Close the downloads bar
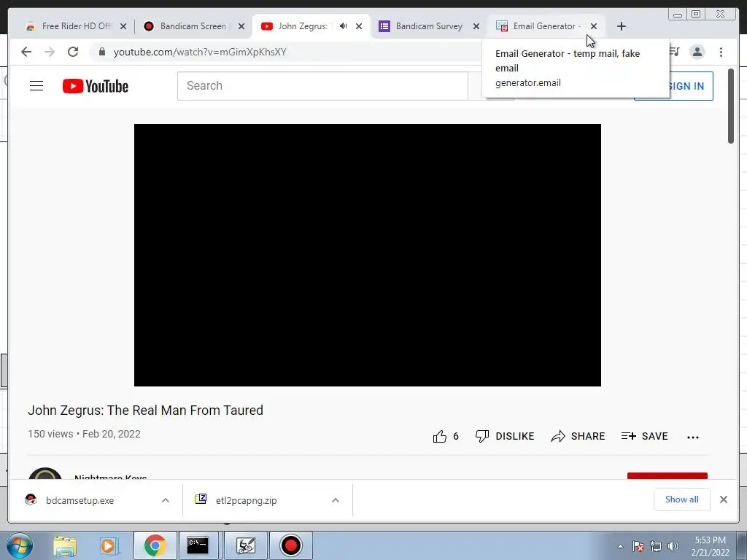The width and height of the screenshot is (747, 560). click(724, 499)
